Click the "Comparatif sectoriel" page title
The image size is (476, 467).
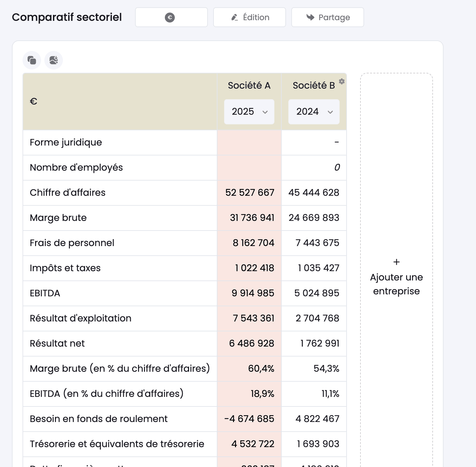coord(67,17)
